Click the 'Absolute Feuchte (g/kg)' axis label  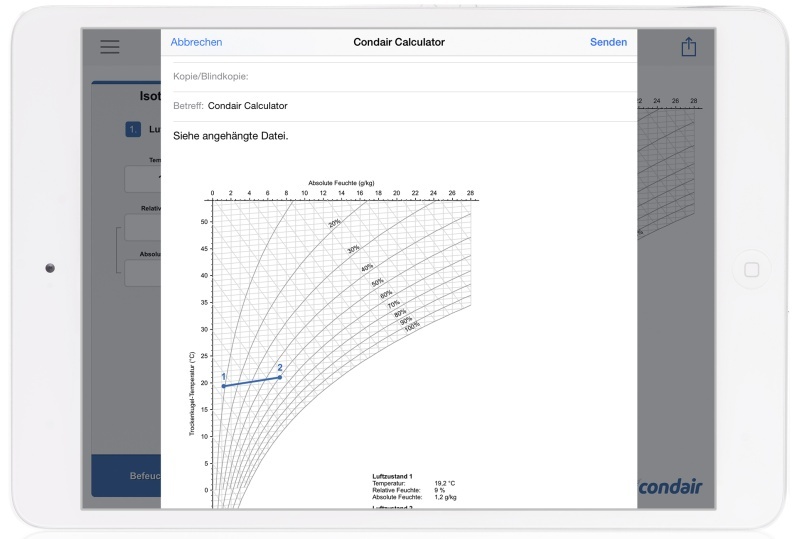tap(341, 183)
